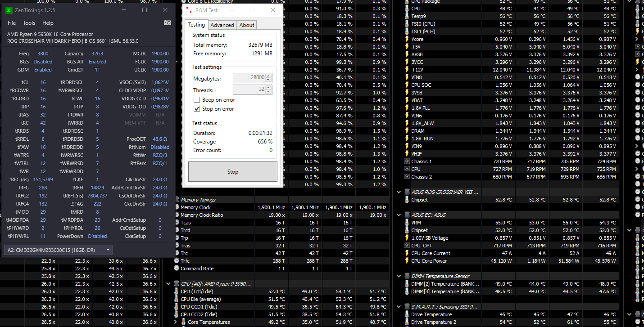Select the Testing tab in RAM Test

196,25
